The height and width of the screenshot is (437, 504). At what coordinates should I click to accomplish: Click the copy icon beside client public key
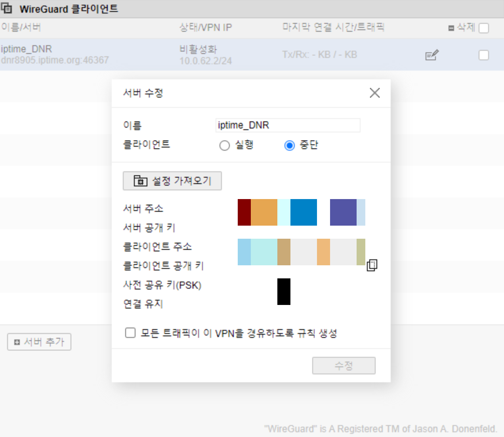pos(372,265)
